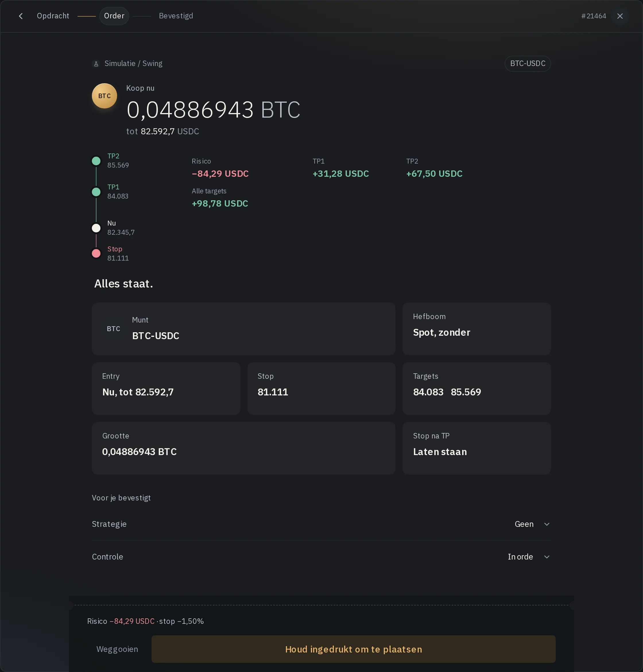Open the BTC-USDC pair pill
The height and width of the screenshot is (672, 643).
[528, 64]
